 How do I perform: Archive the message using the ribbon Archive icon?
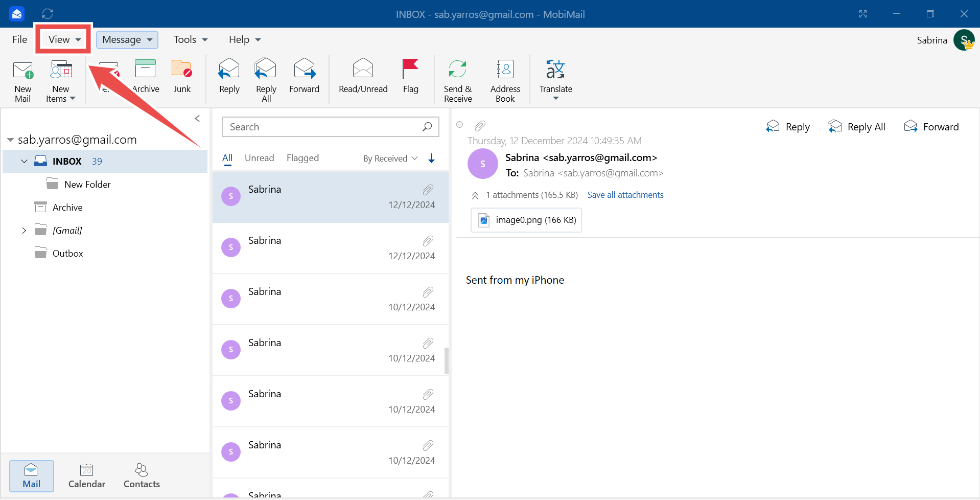coord(146,77)
